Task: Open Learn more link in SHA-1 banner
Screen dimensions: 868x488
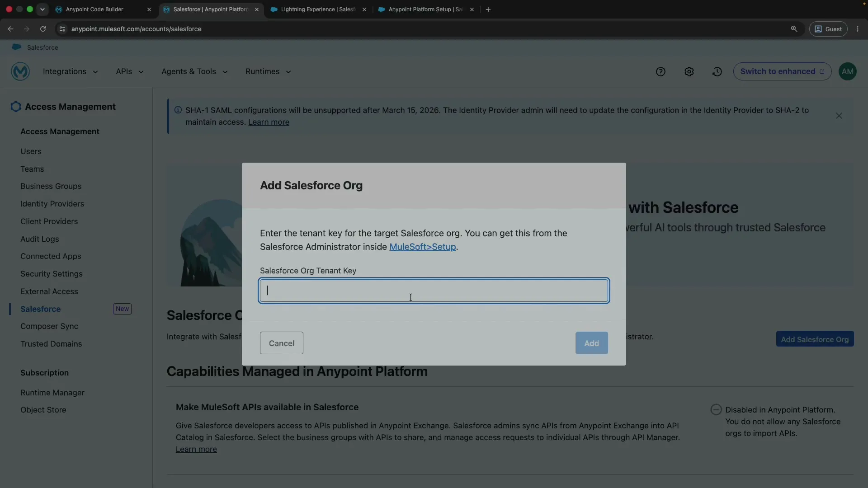Action: [x=269, y=122]
